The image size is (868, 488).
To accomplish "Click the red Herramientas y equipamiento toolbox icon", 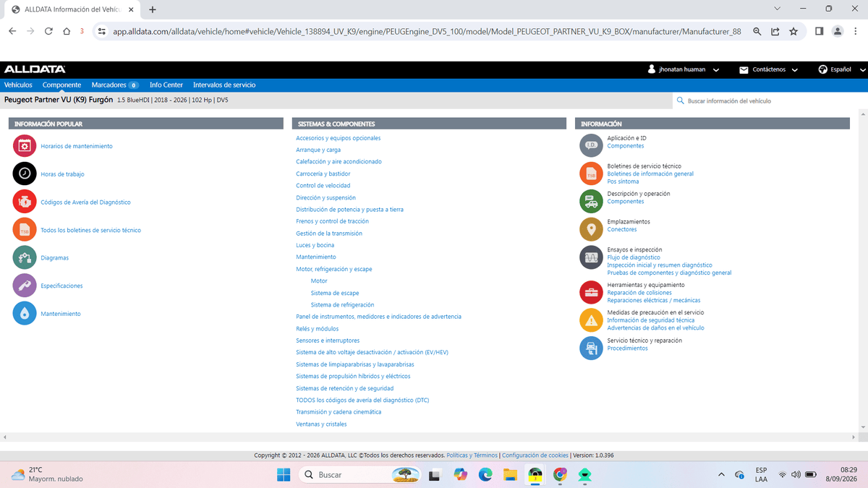I will click(x=592, y=292).
